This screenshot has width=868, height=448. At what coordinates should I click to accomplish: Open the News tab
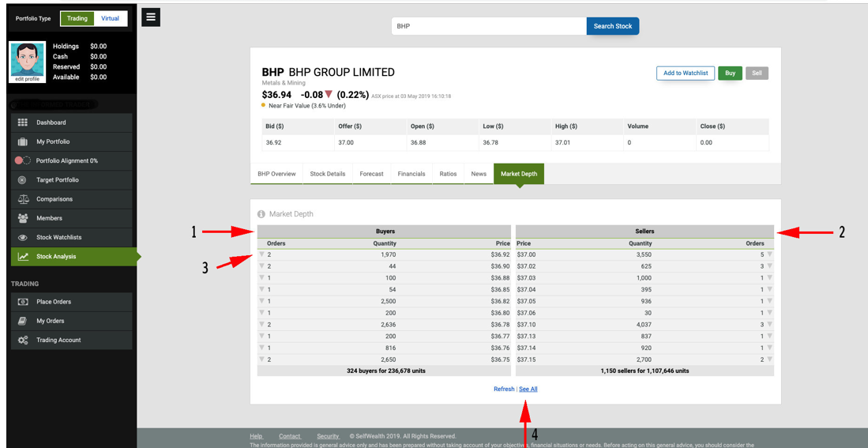point(479,174)
